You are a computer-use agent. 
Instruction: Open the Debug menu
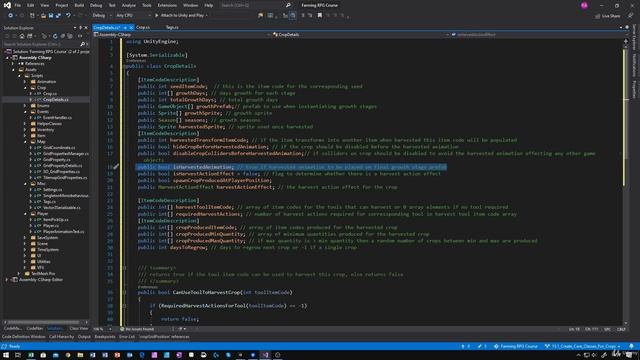[96, 5]
